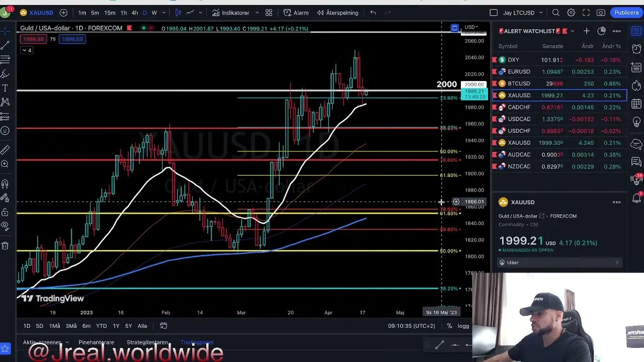This screenshot has height=362, width=644.
Task: Select EURUSD row in watchlist
Action: point(559,72)
